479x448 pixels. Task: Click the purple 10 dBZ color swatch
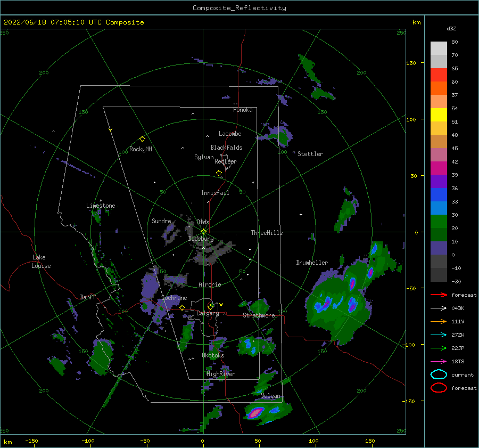tap(439, 248)
